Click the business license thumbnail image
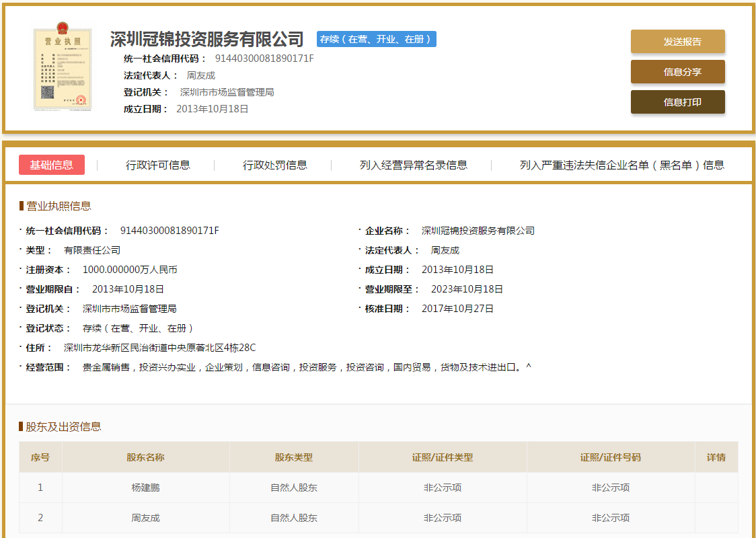This screenshot has height=538, width=756. pyautogui.click(x=62, y=69)
